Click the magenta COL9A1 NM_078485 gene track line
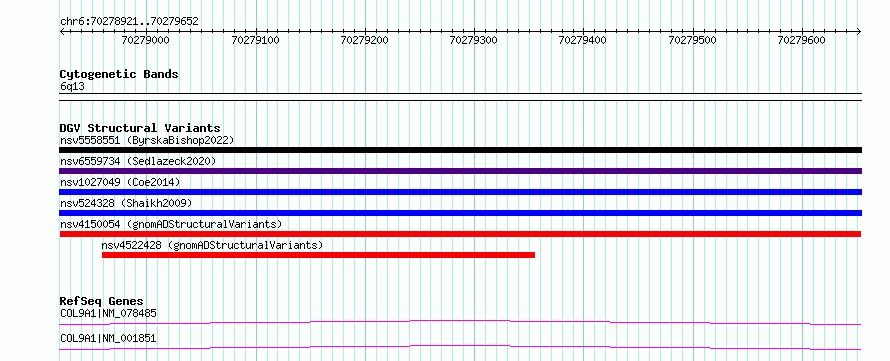Image resolution: width=890 pixels, height=361 pixels. [460, 322]
